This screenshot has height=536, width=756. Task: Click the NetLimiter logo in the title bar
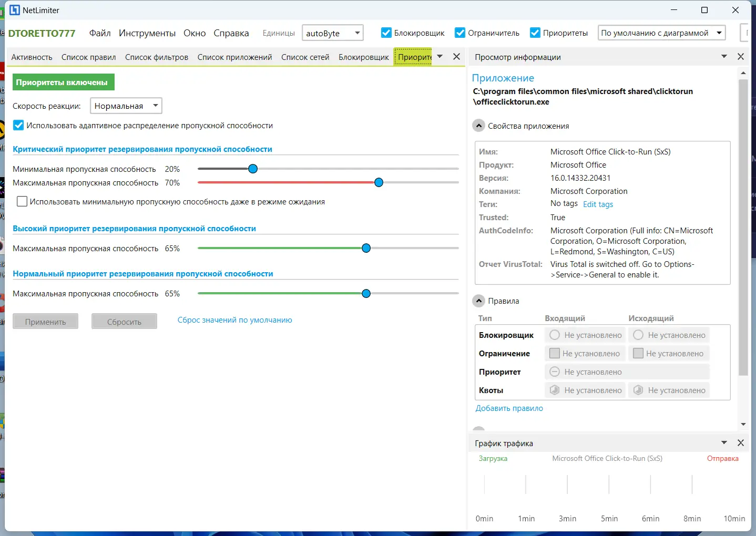pos(15,10)
